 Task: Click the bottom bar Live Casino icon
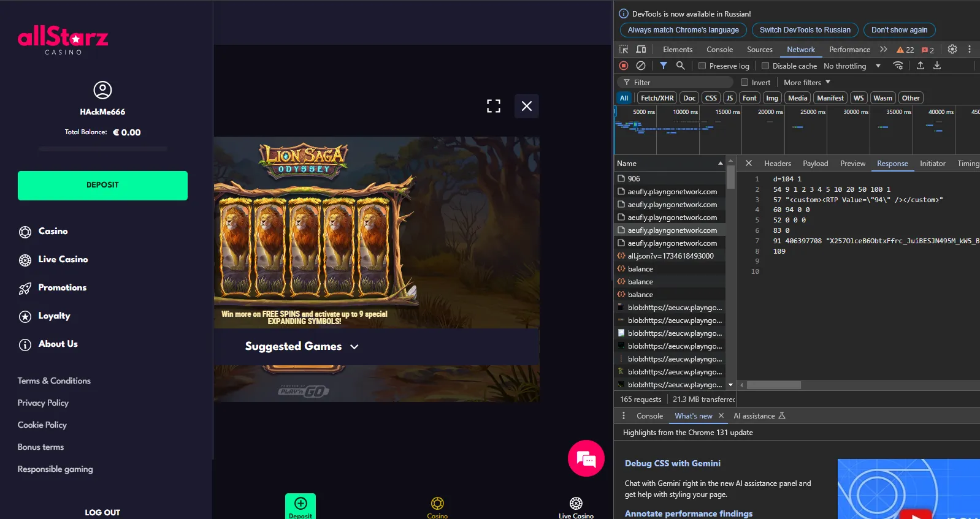[576, 503]
